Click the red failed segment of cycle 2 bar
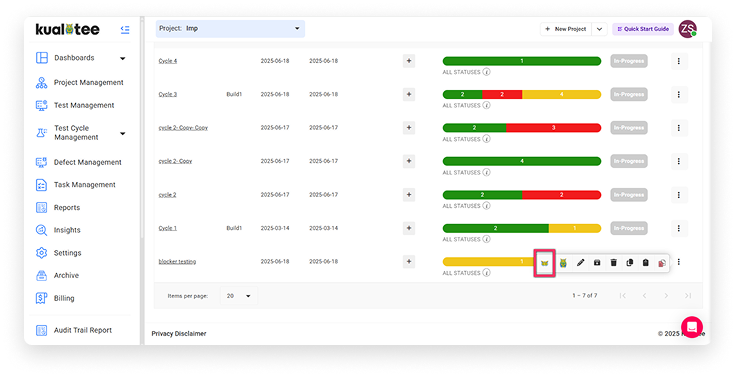Screen dimensions: 736x377 click(561, 195)
